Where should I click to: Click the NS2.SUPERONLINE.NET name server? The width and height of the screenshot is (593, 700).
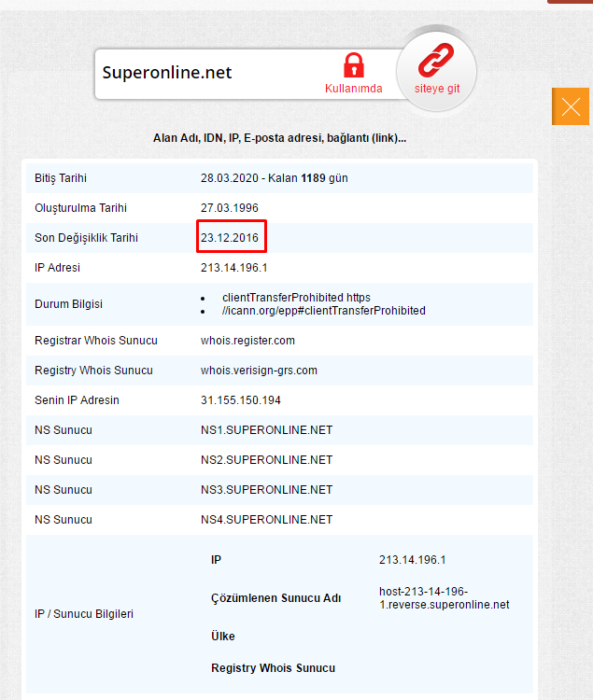click(266, 460)
